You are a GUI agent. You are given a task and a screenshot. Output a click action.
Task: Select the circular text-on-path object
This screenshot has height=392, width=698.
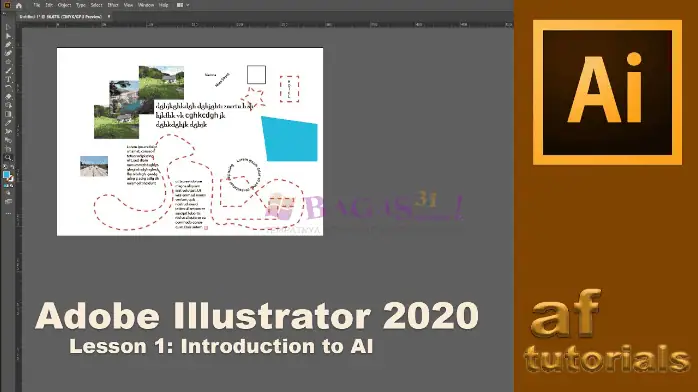[x=244, y=175]
